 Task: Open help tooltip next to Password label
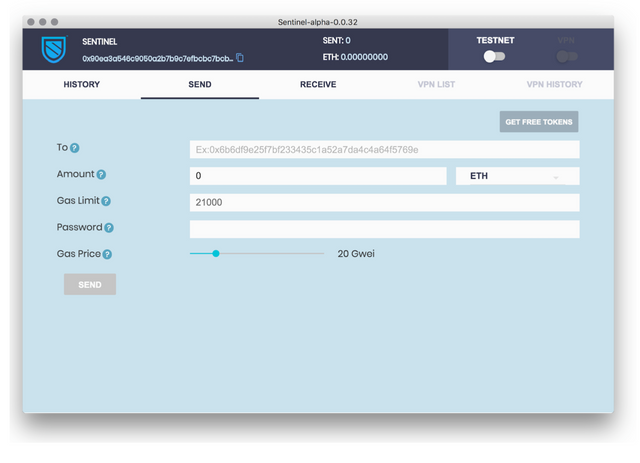(109, 227)
